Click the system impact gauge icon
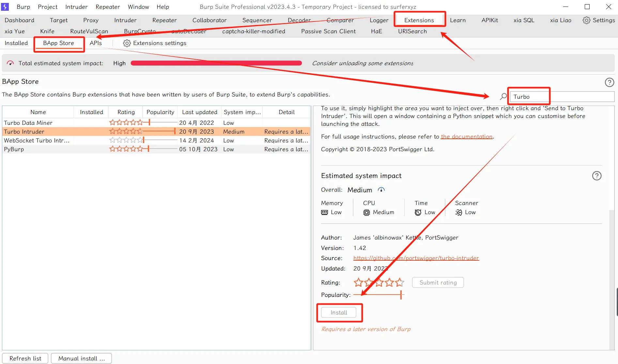This screenshot has height=364, width=618. click(10, 63)
